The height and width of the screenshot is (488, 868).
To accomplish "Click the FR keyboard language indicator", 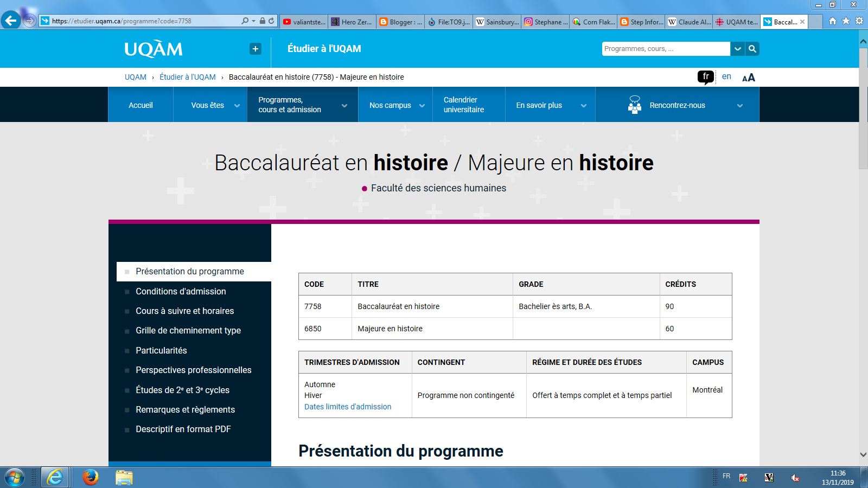I will (726, 476).
